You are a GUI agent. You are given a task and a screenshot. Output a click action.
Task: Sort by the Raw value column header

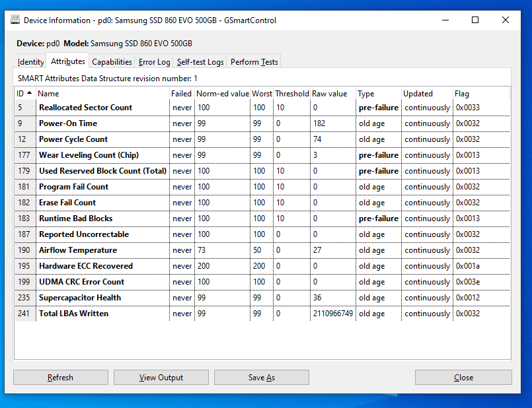tap(333, 94)
